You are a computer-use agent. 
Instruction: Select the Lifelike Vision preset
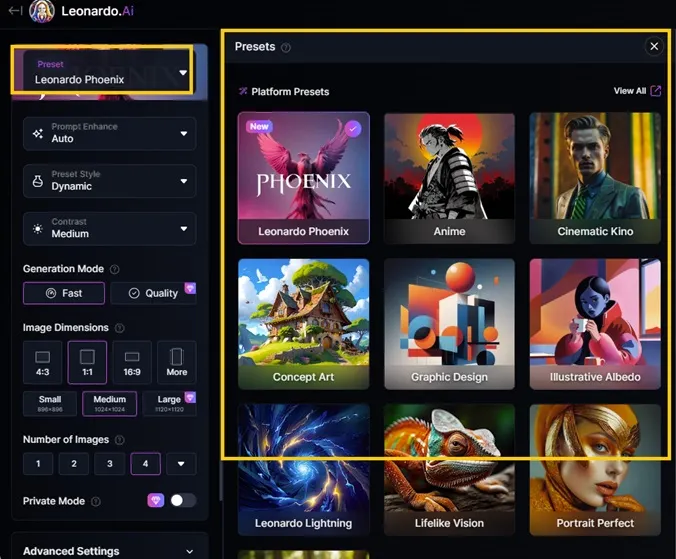tap(449, 470)
